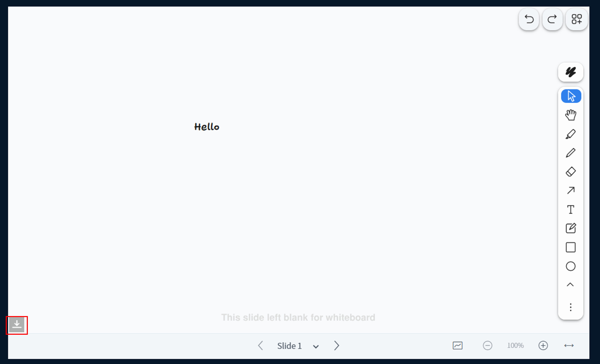Go to the next slide
The height and width of the screenshot is (364, 600).
337,345
